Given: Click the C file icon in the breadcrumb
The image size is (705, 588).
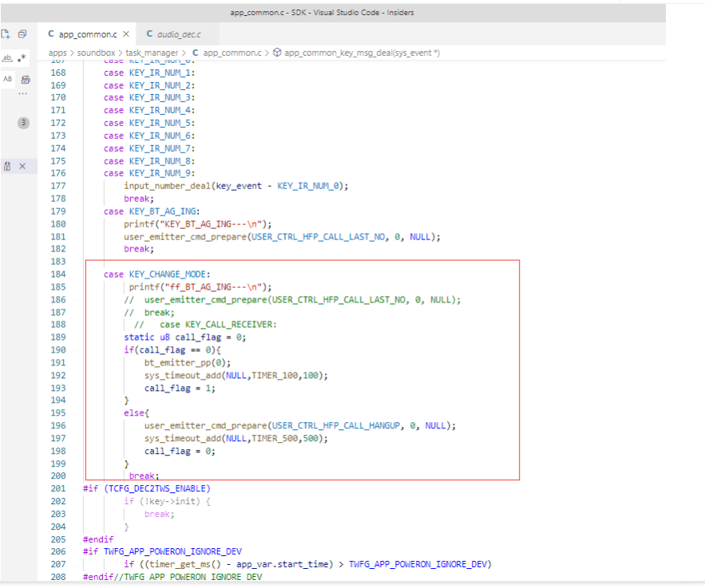Looking at the screenshot, I should coord(195,53).
